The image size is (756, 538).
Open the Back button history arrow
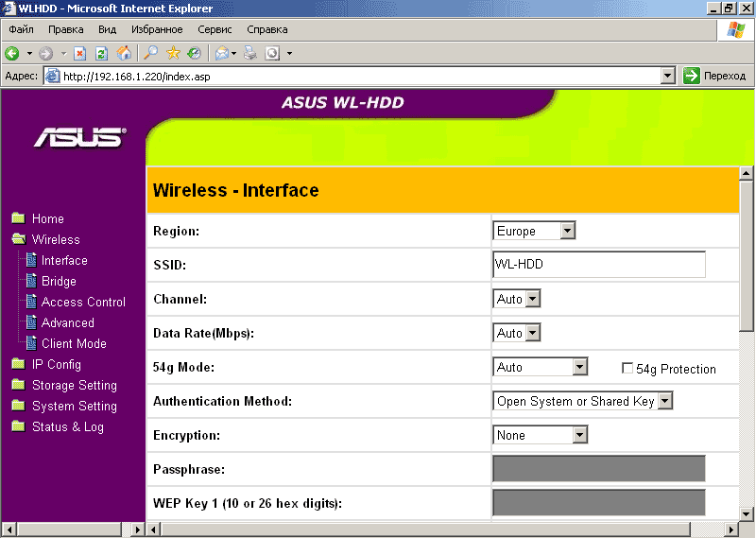point(29,53)
